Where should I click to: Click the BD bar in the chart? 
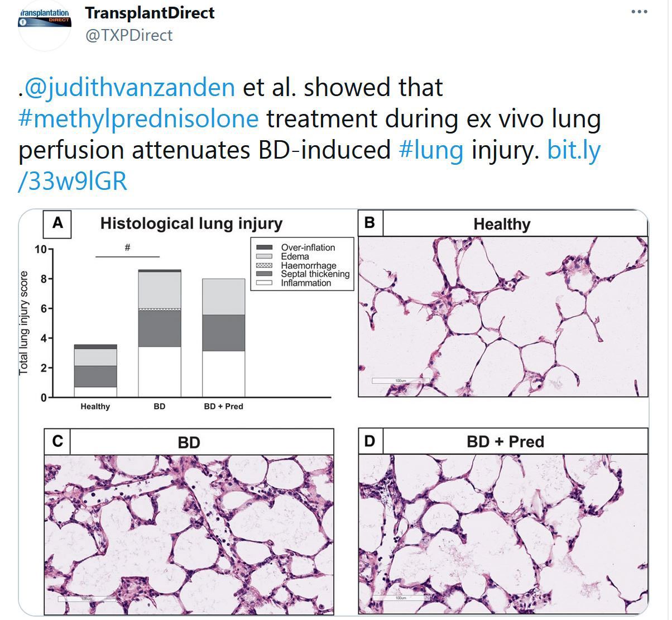(160, 333)
